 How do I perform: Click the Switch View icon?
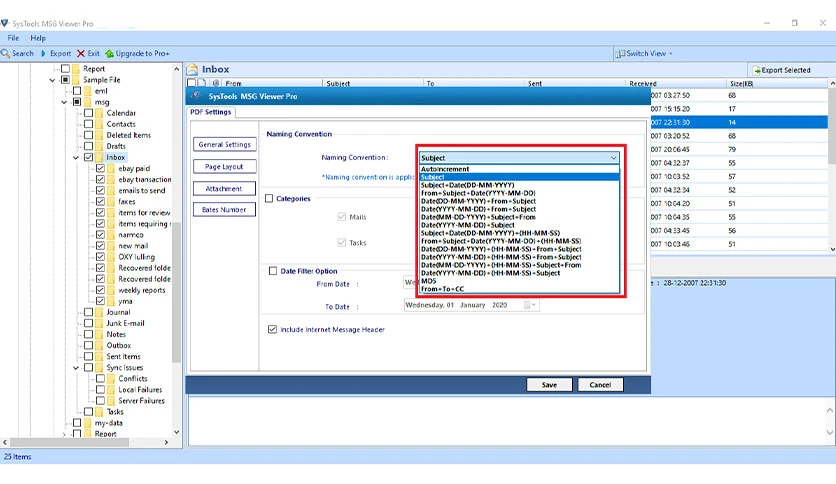coord(620,53)
